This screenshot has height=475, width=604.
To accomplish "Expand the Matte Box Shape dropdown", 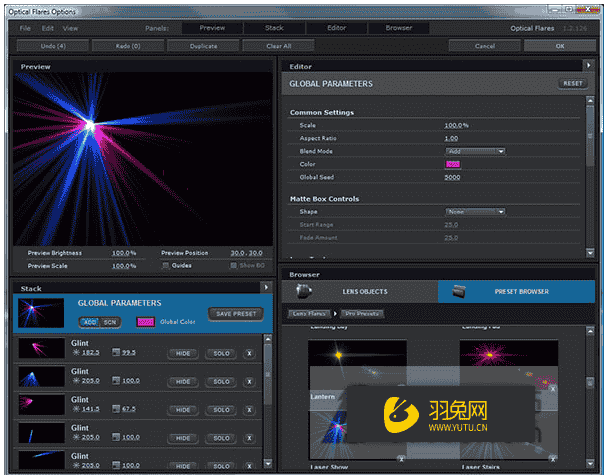I will click(475, 211).
